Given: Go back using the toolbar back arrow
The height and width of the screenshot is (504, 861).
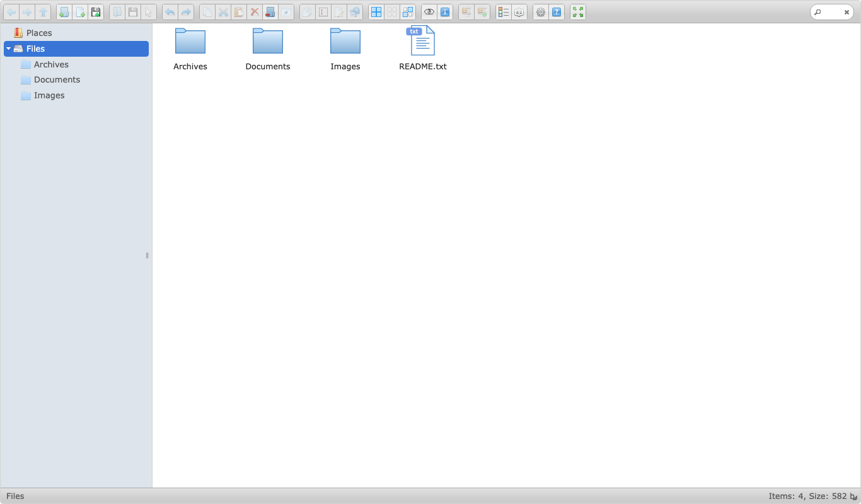Looking at the screenshot, I should pos(11,12).
